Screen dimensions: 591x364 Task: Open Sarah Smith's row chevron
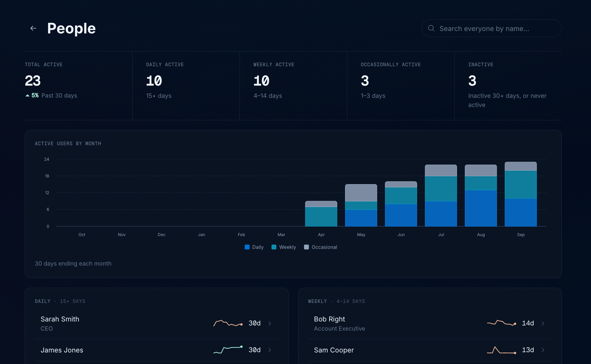(x=270, y=323)
